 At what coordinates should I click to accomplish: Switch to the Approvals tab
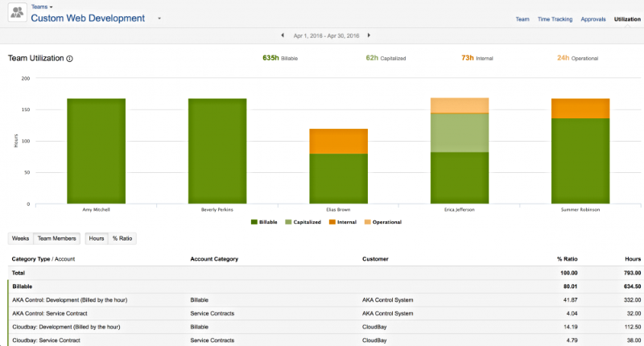pos(593,19)
